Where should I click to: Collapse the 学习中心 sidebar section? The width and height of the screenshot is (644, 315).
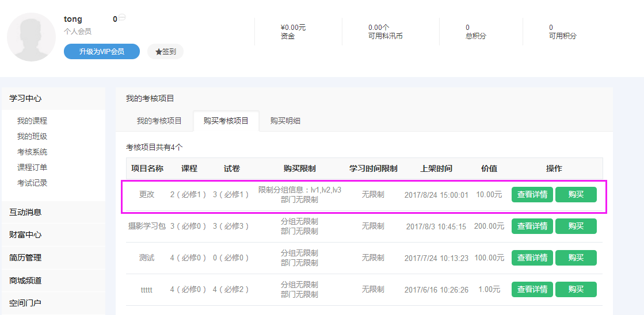click(25, 98)
